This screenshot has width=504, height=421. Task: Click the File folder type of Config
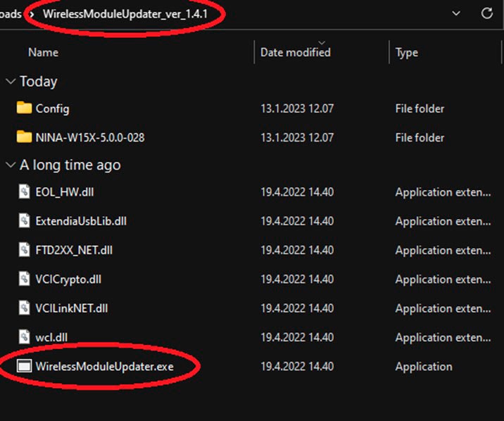pyautogui.click(x=420, y=108)
